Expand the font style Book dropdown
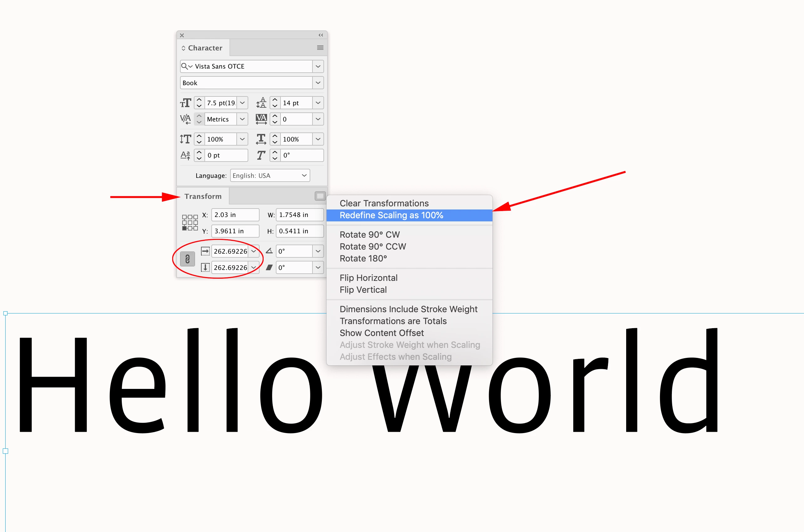 318,83
